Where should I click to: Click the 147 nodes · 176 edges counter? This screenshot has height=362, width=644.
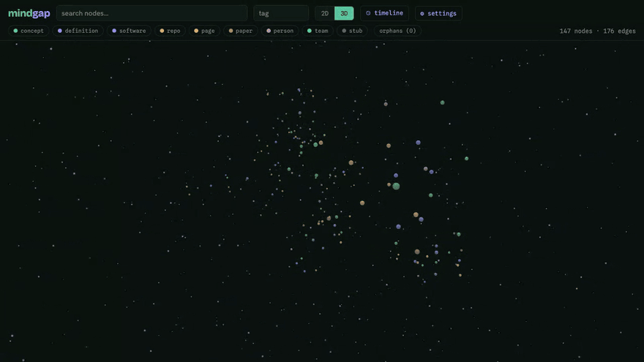click(x=598, y=31)
